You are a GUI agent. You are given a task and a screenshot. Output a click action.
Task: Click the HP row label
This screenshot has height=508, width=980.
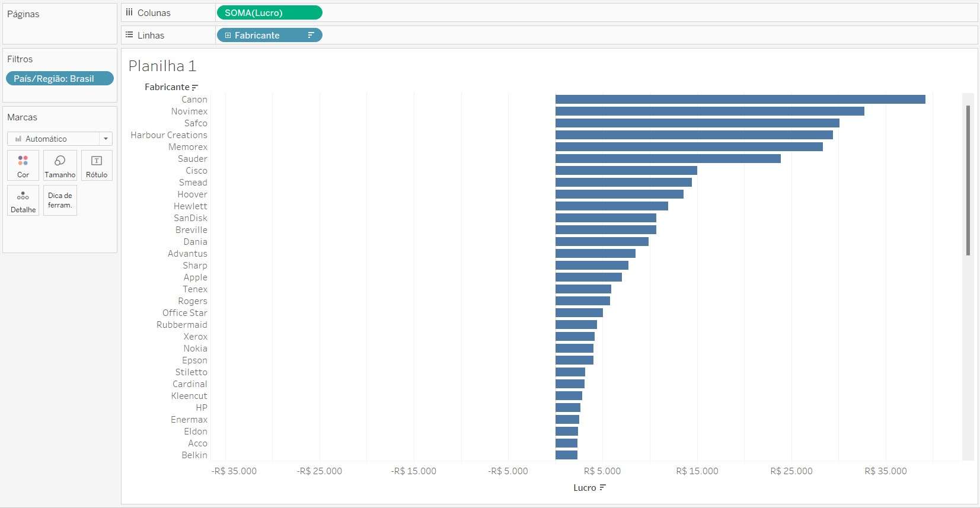pyautogui.click(x=202, y=408)
